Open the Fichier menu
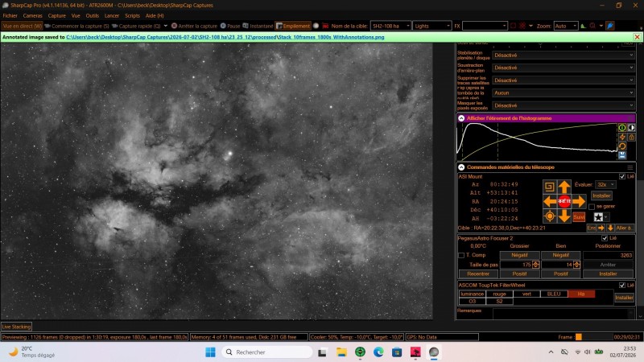Screen dimensions: 644x362 [10, 15]
